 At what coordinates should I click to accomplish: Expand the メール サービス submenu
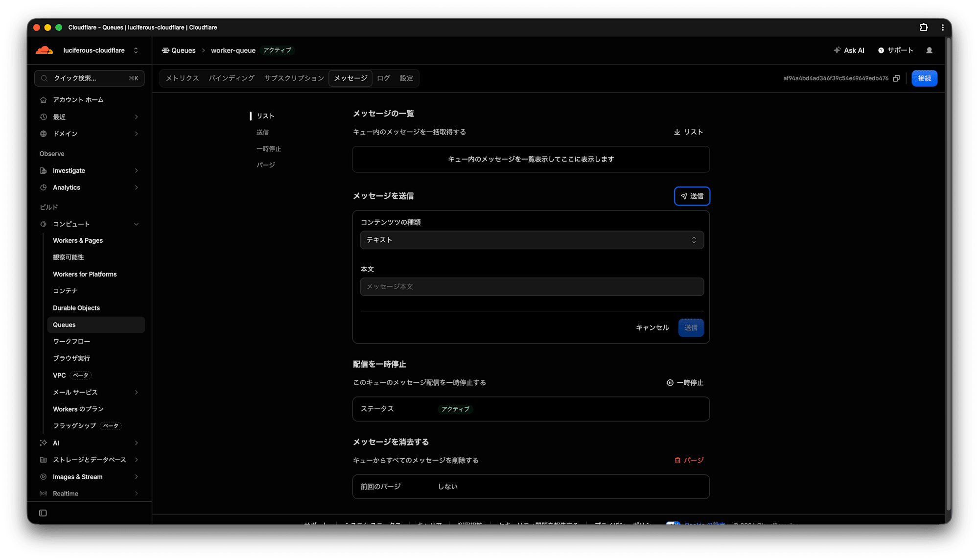pyautogui.click(x=136, y=393)
